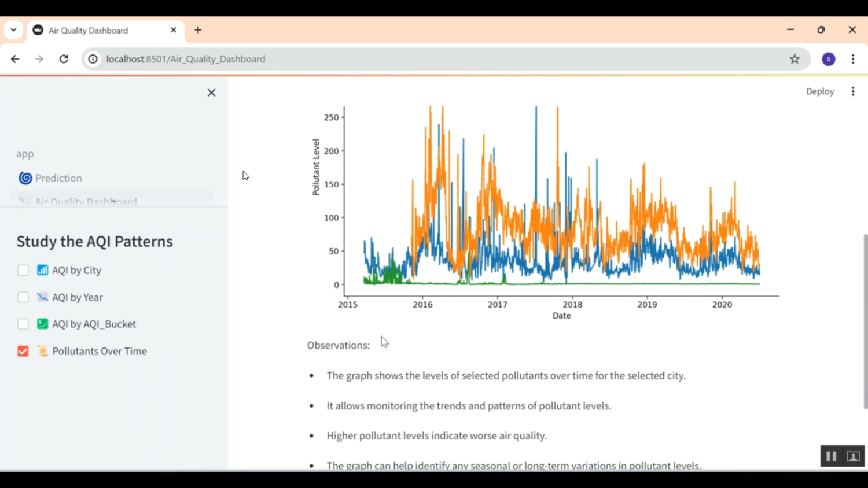Select Air Quality Dashboard in the app navigation
This screenshot has height=488, width=868.
click(x=86, y=201)
